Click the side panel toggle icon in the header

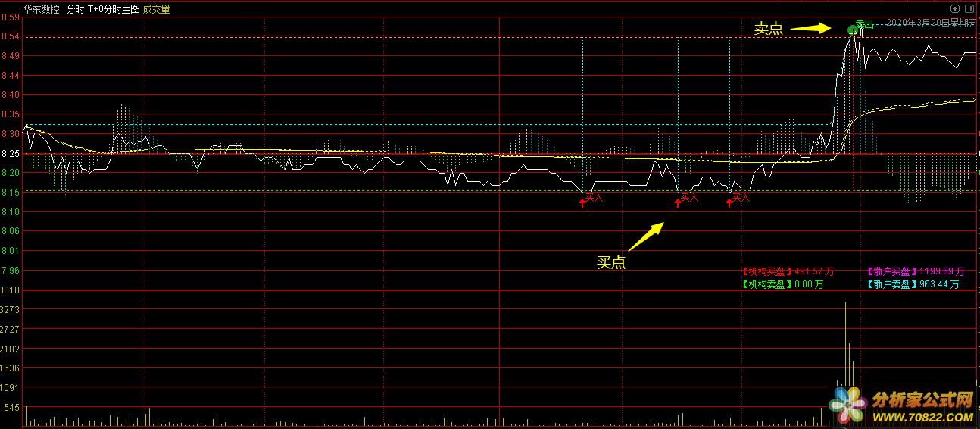969,9
